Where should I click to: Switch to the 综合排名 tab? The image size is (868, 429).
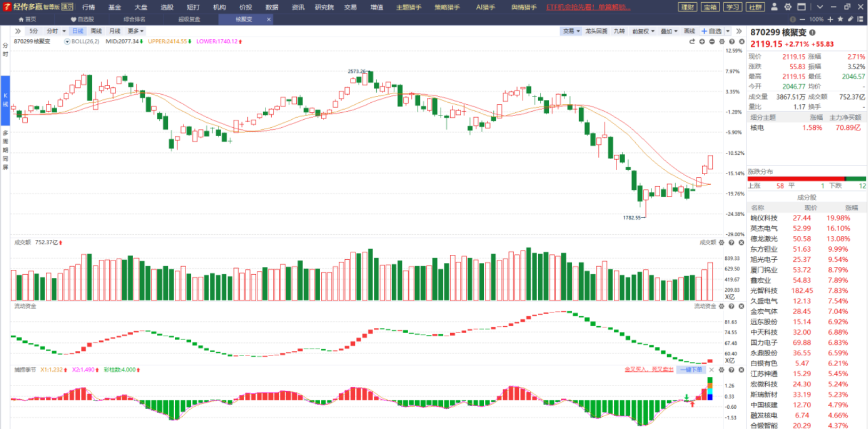pyautogui.click(x=134, y=19)
